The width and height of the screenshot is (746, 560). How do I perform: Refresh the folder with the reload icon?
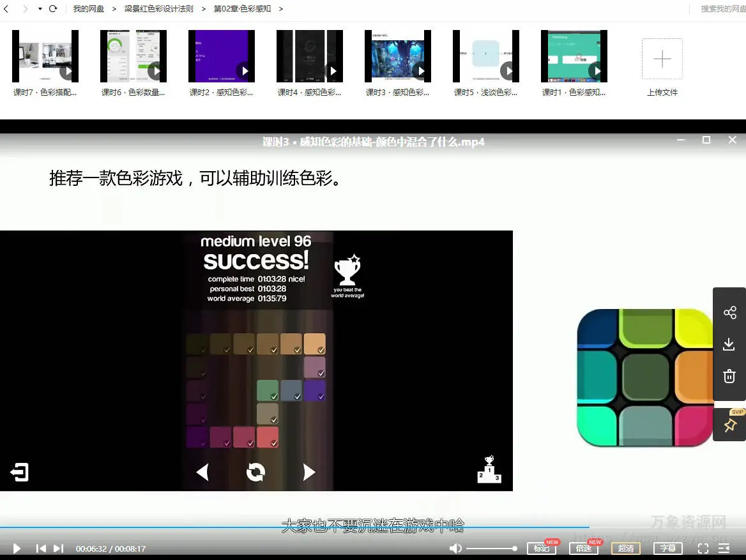[x=53, y=9]
